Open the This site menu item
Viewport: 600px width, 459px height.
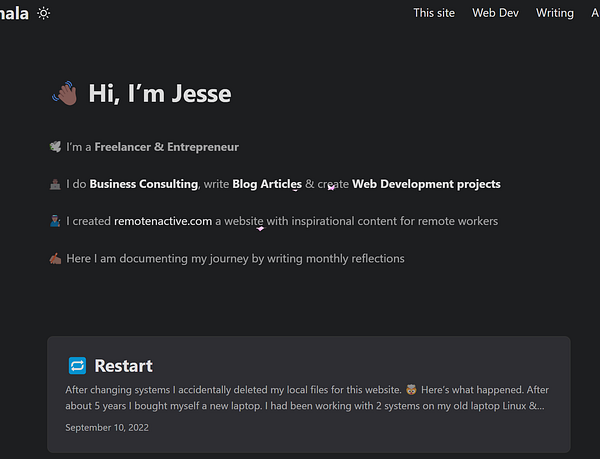pos(434,13)
